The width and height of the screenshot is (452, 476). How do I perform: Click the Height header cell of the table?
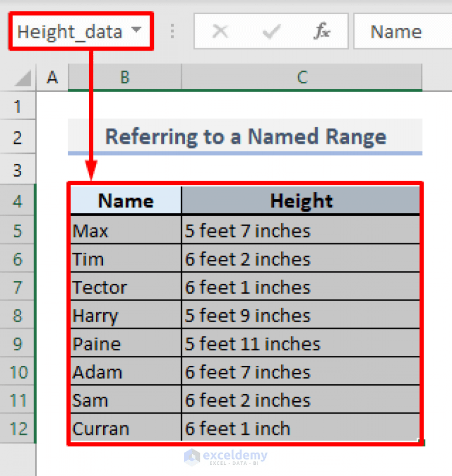point(302,201)
